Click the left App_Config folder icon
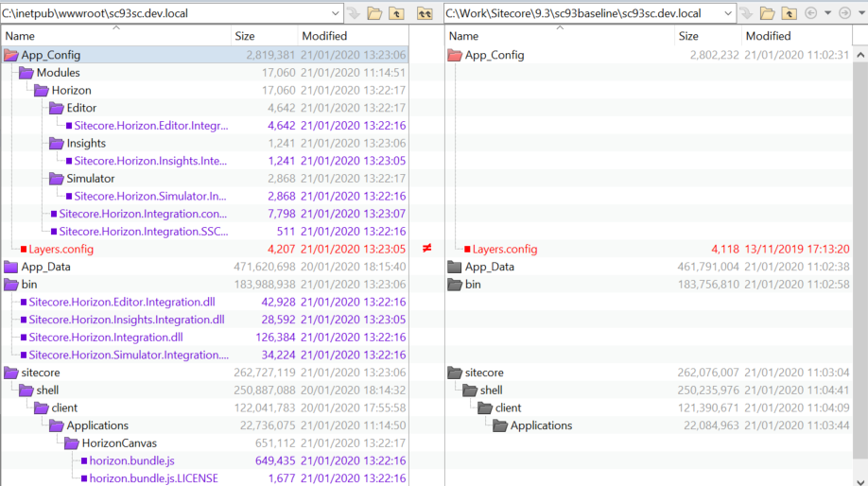 point(11,55)
